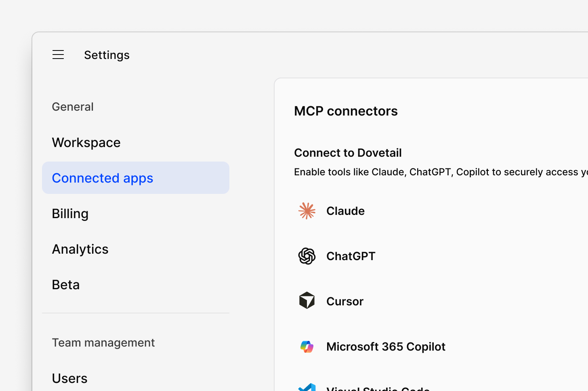Select the Claude connector row label

click(x=345, y=211)
